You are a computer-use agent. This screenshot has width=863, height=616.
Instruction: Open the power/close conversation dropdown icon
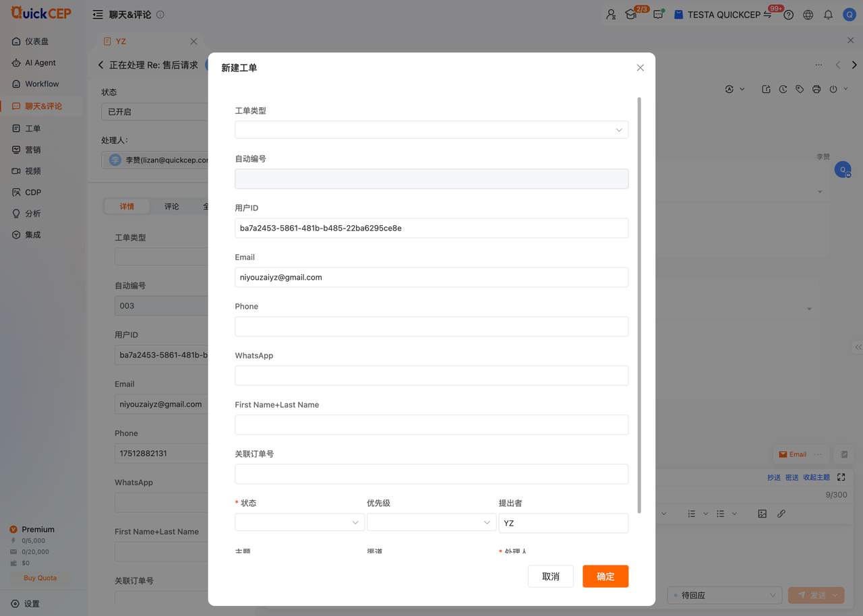[838, 89]
